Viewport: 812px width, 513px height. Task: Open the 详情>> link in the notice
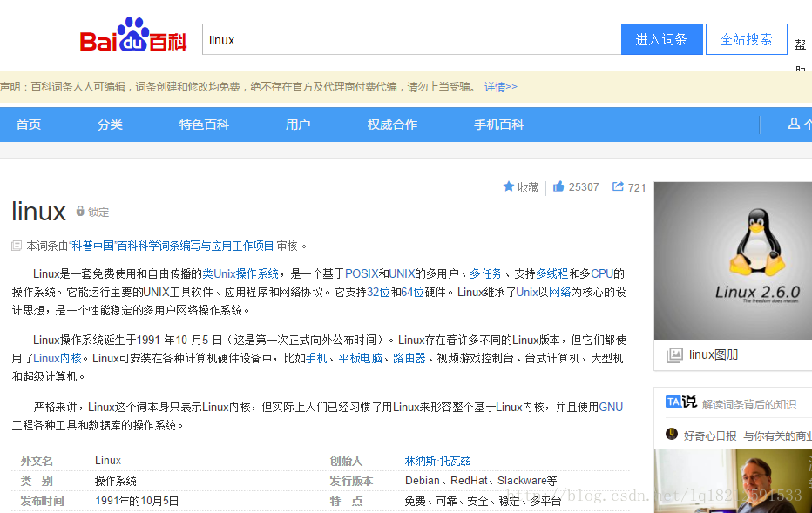click(501, 87)
